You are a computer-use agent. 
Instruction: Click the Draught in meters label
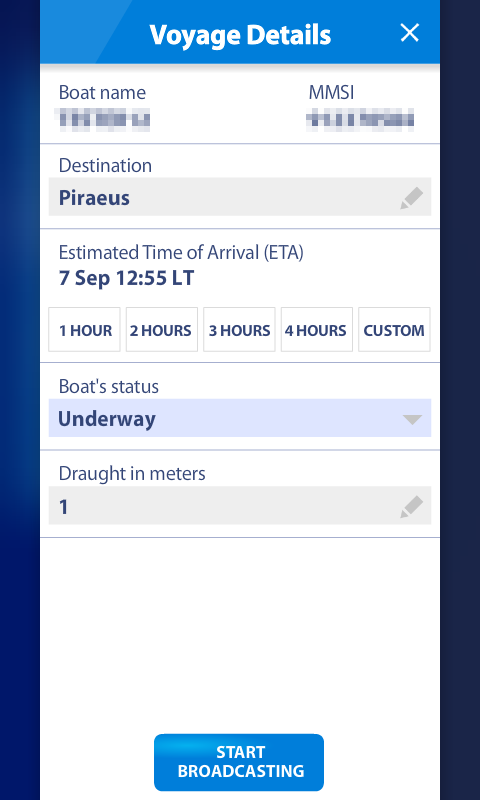132,473
